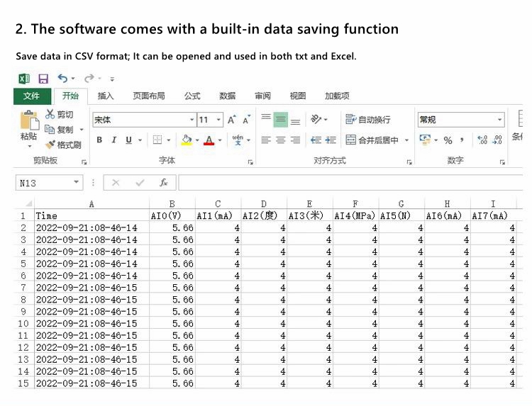Click the percent style % icon
The width and height of the screenshot is (532, 406).
(x=448, y=140)
